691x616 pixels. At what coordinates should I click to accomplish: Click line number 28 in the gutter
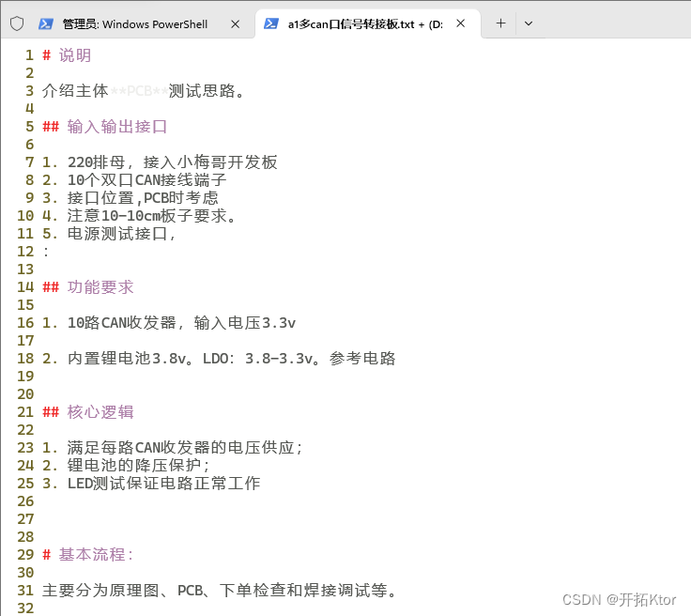[25, 537]
